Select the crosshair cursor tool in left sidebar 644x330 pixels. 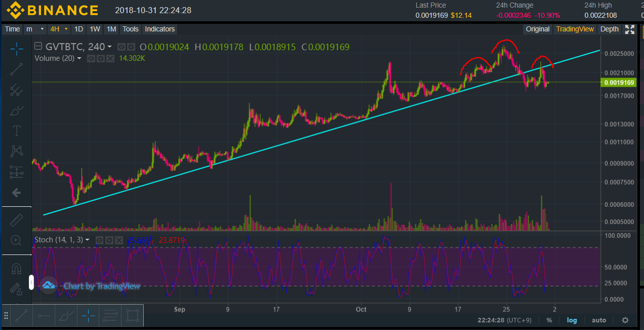click(16, 49)
